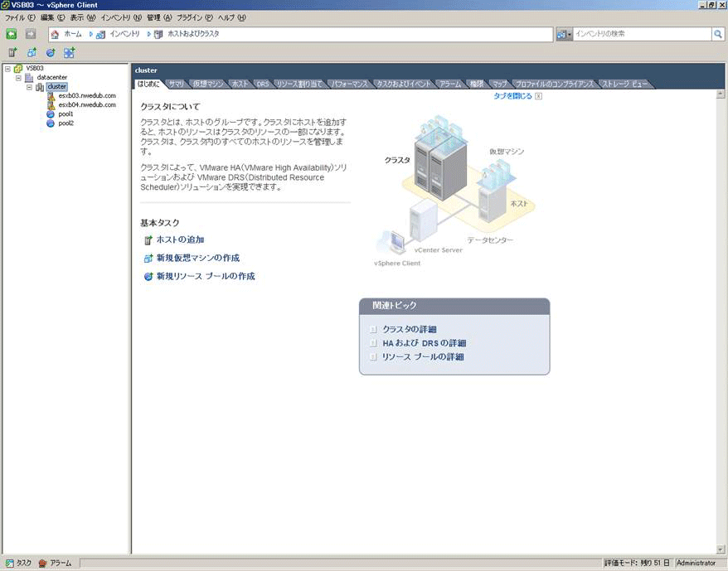Switch to the DRS tab
Screen dimensions: 728x571
263,84
